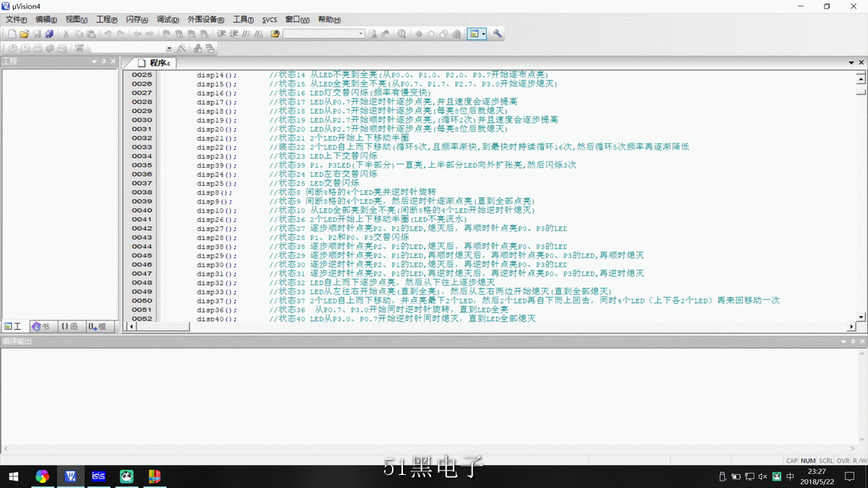The width and height of the screenshot is (868, 488).
Task: Click the Save All toolbar icon
Action: pos(49,34)
